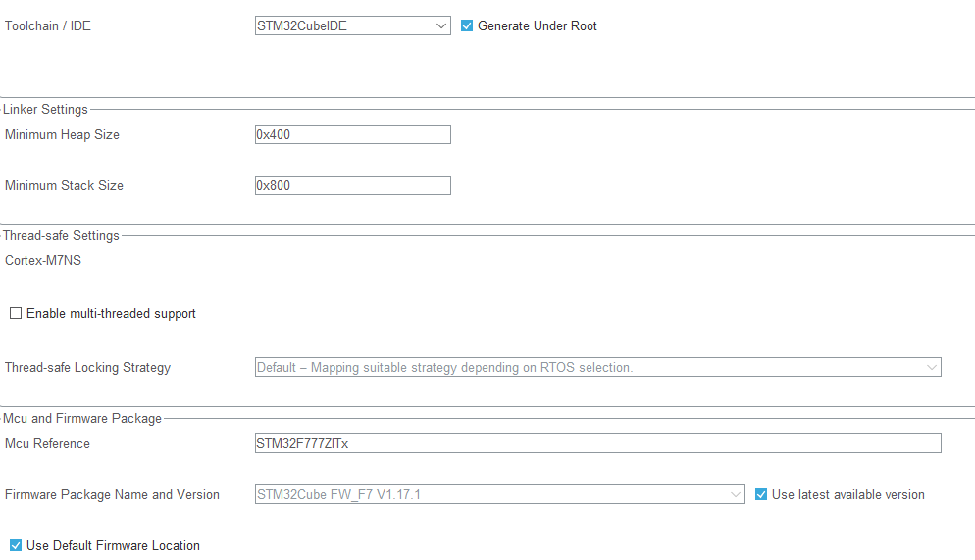Click the Minimum Stack Size label

(64, 185)
